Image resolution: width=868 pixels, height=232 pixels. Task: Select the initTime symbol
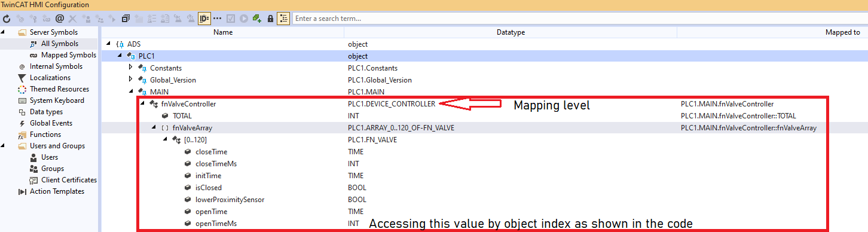click(208, 176)
